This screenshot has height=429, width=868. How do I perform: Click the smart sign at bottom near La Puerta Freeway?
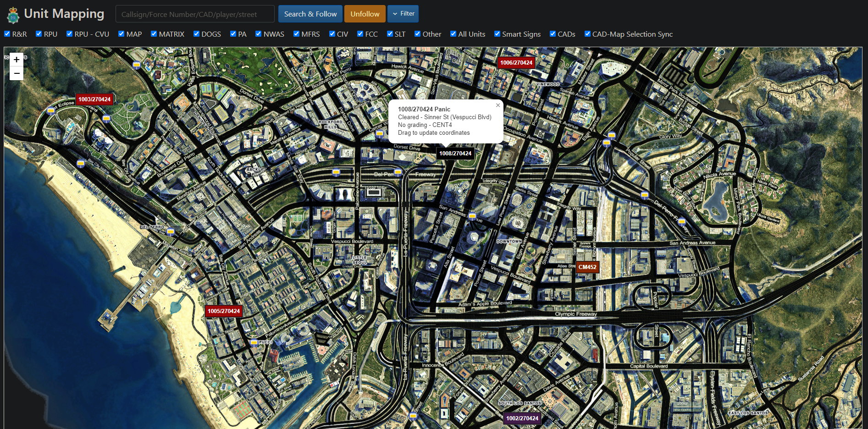point(413,416)
